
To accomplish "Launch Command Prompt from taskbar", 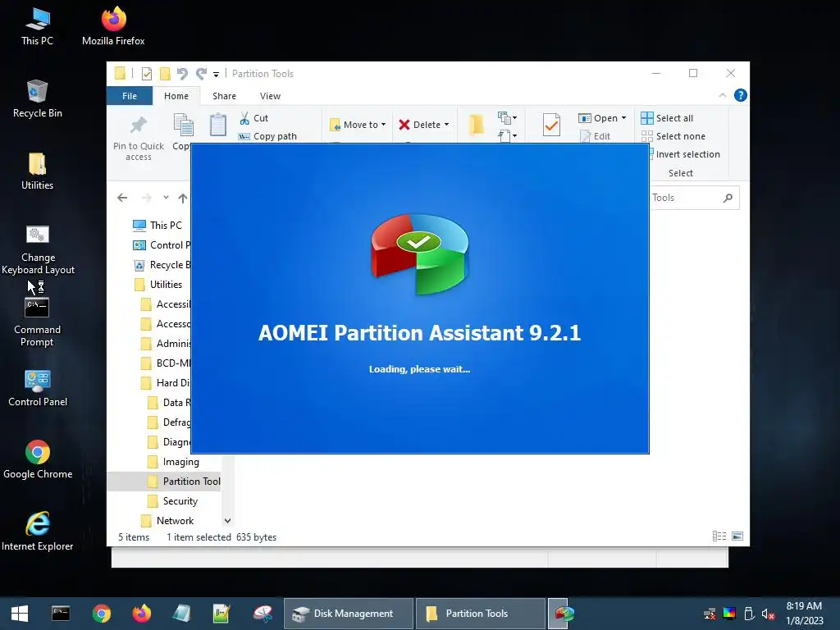I will click(x=61, y=614).
